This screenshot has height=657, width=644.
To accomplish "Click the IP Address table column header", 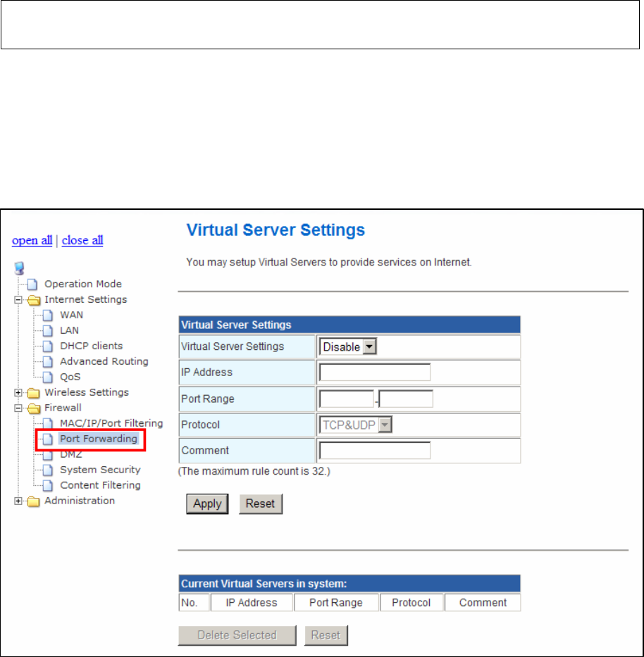I will 252,603.
